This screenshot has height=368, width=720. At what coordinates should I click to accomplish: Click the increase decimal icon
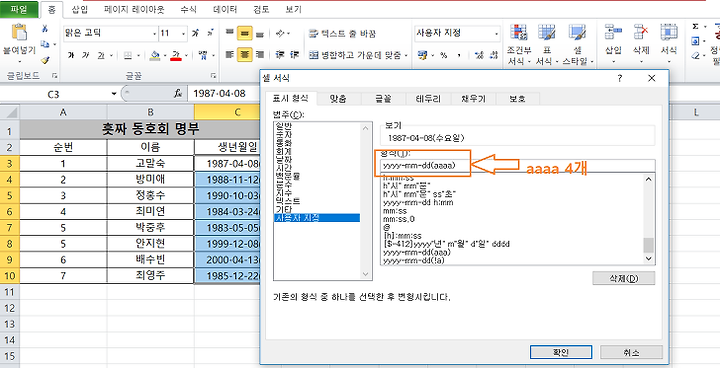479,55
